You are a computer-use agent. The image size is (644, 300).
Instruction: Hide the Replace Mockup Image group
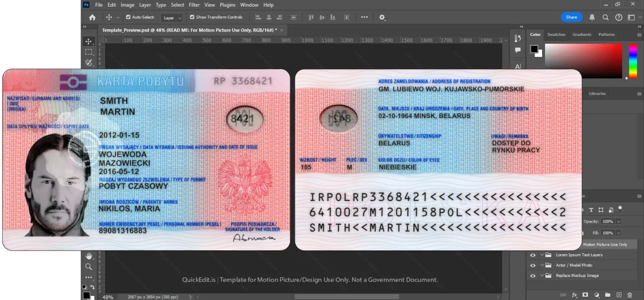[x=533, y=275]
